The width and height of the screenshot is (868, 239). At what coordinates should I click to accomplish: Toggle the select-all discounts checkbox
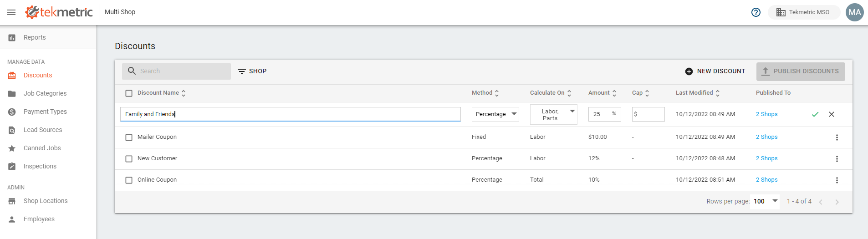[x=129, y=93]
